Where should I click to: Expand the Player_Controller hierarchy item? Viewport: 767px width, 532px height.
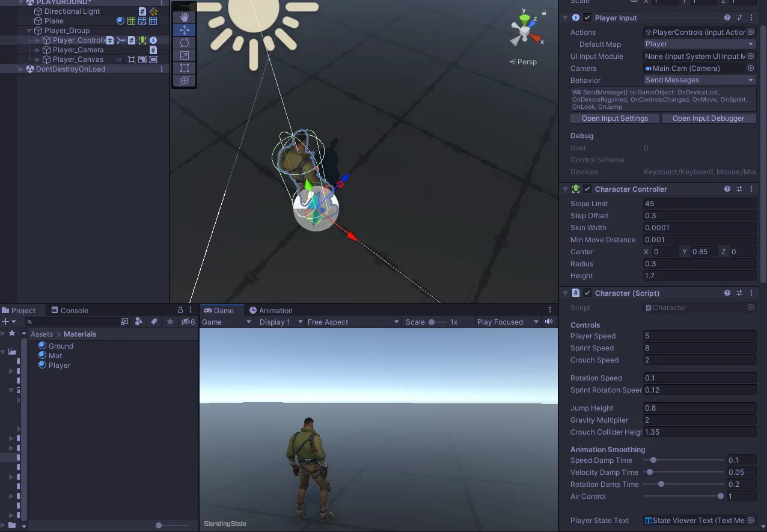point(37,40)
